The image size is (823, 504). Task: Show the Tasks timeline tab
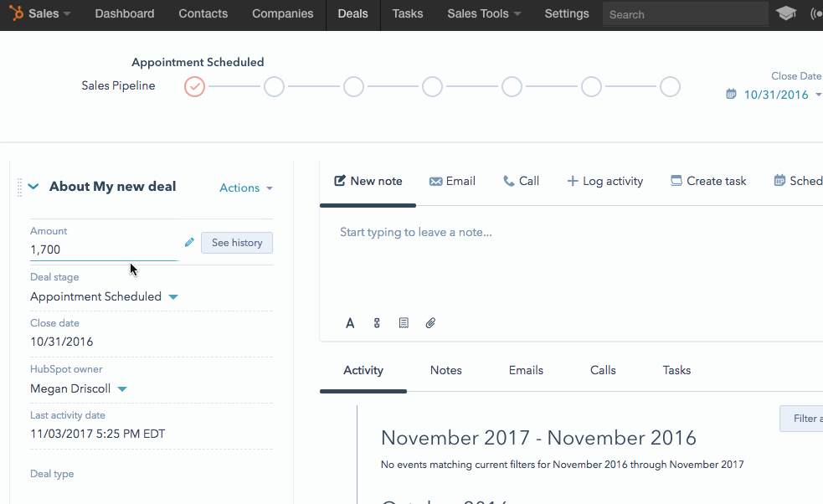[x=676, y=371]
